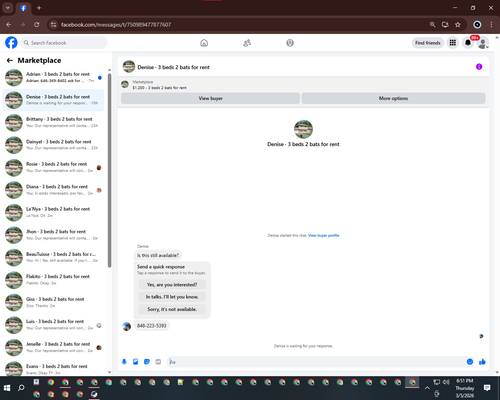500x400 pixels.
Task: Open the Facebook menu grid icon
Action: point(453,43)
